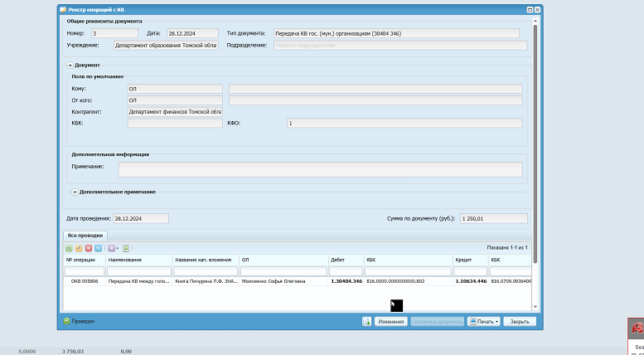The height and width of the screenshot is (355, 644).
Task: Click the ОЛ column header
Action: pos(284,260)
